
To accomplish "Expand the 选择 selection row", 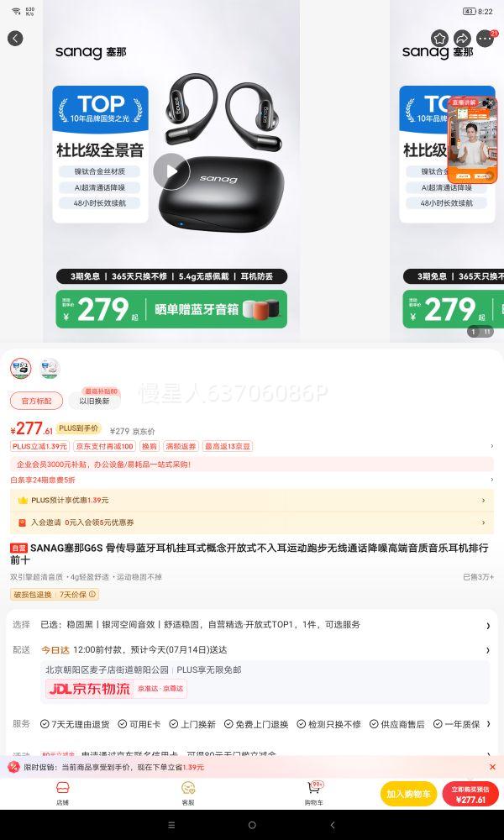I will pos(252,625).
